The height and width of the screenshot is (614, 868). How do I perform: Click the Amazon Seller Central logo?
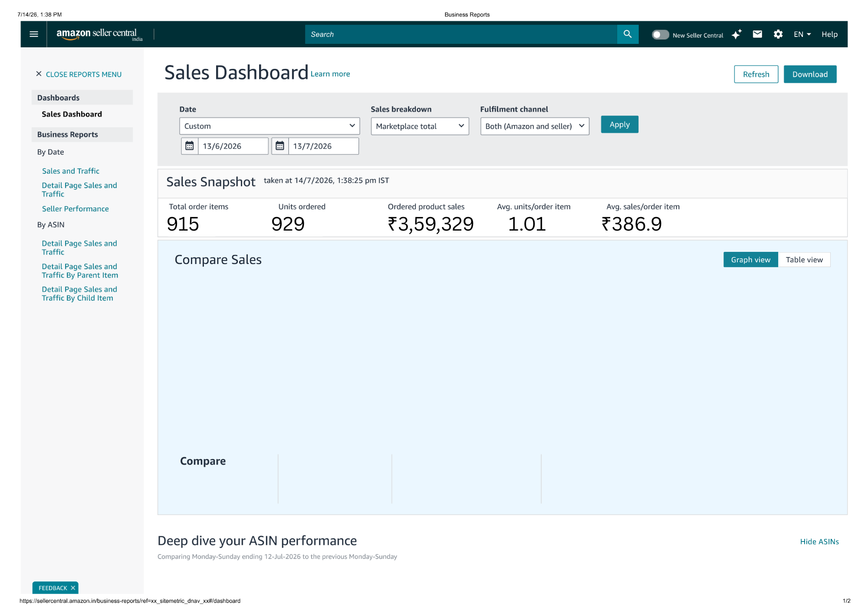(x=99, y=34)
